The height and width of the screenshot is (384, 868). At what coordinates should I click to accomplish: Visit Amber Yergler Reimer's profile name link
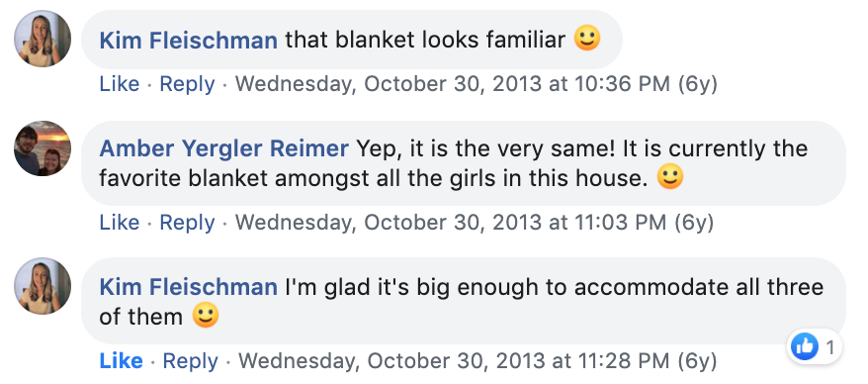(x=223, y=148)
